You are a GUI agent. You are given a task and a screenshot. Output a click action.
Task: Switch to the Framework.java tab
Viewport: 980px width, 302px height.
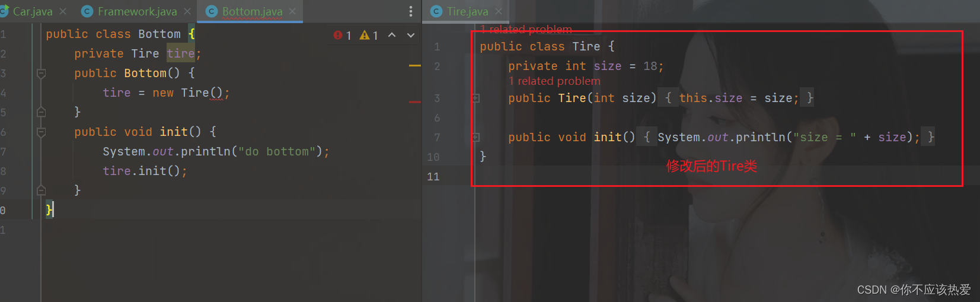coord(137,11)
